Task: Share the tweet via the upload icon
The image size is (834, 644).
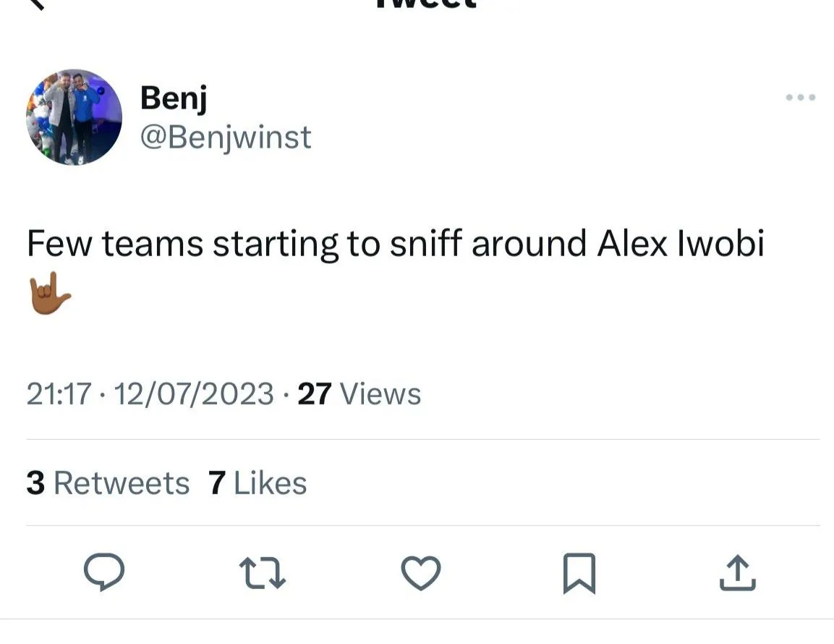Action: pos(738,572)
